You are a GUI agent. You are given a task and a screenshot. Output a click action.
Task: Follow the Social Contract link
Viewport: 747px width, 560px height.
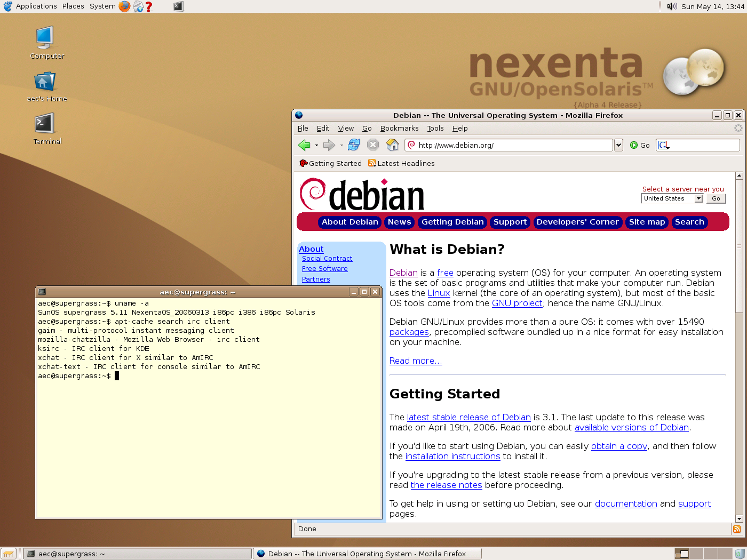pyautogui.click(x=327, y=259)
